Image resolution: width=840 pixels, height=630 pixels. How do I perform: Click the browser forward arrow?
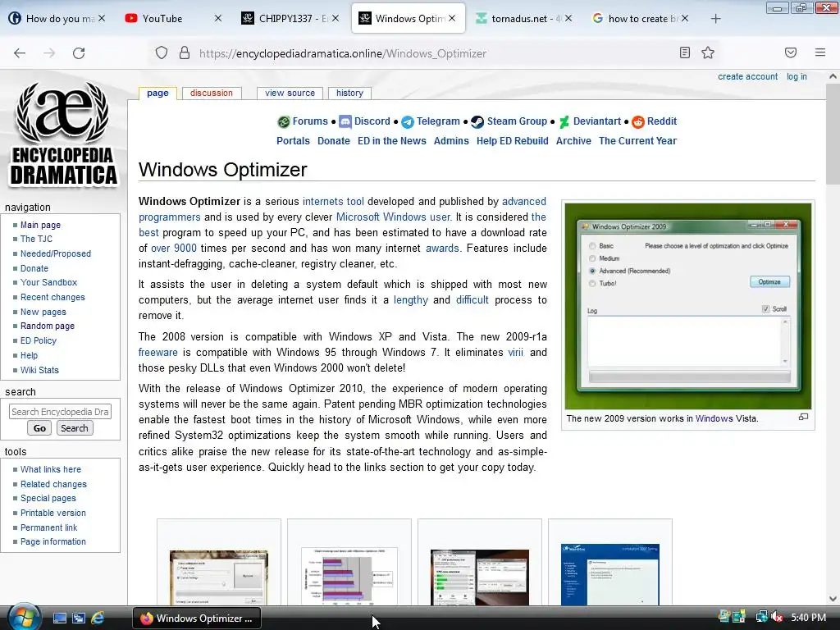pyautogui.click(x=49, y=53)
